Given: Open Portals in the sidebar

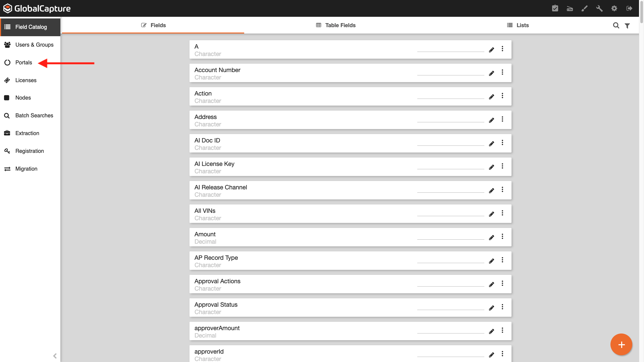Looking at the screenshot, I should point(23,63).
